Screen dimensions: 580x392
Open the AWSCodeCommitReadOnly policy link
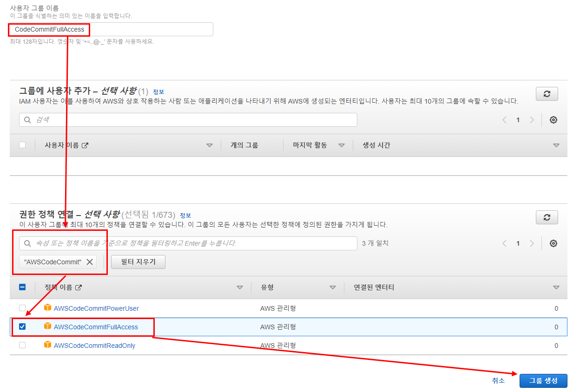tap(95, 346)
